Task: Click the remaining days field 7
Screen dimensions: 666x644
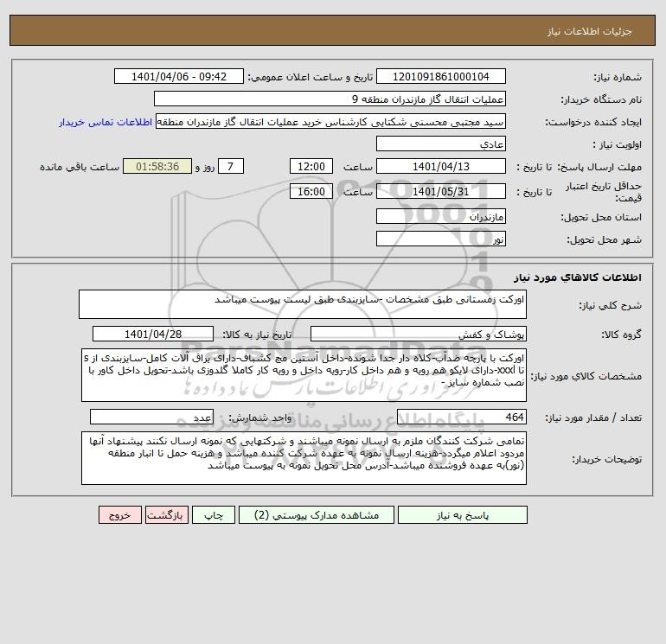Action: pos(231,167)
